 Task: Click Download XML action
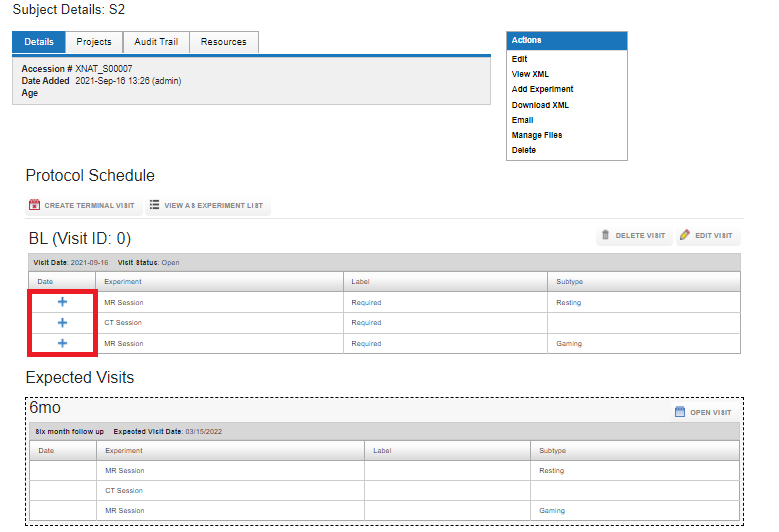(540, 105)
